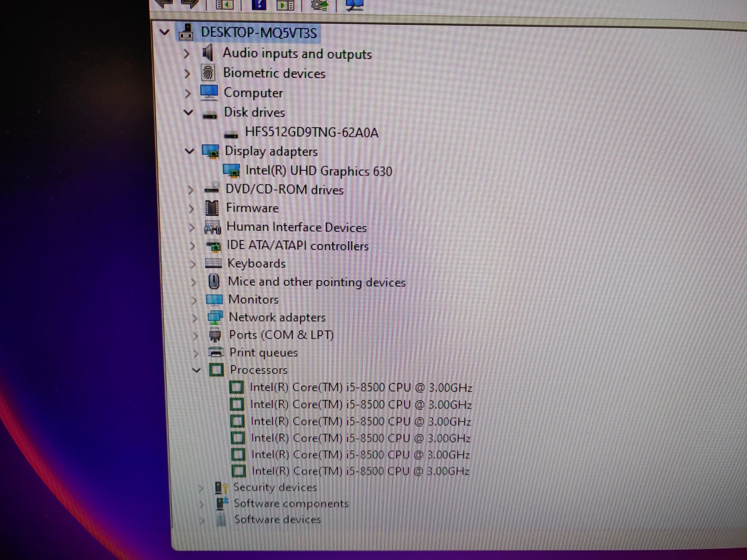The height and width of the screenshot is (560, 747).
Task: Click the Network adapters icon
Action: click(215, 317)
